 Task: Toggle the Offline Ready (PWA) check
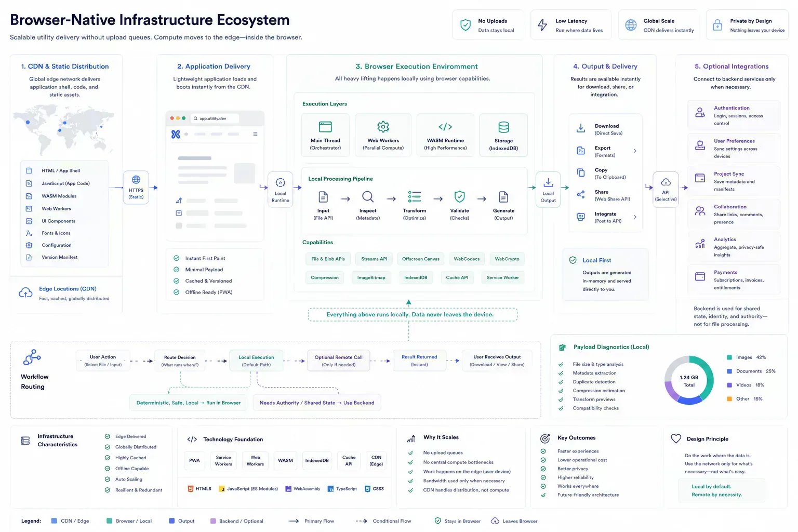(176, 292)
